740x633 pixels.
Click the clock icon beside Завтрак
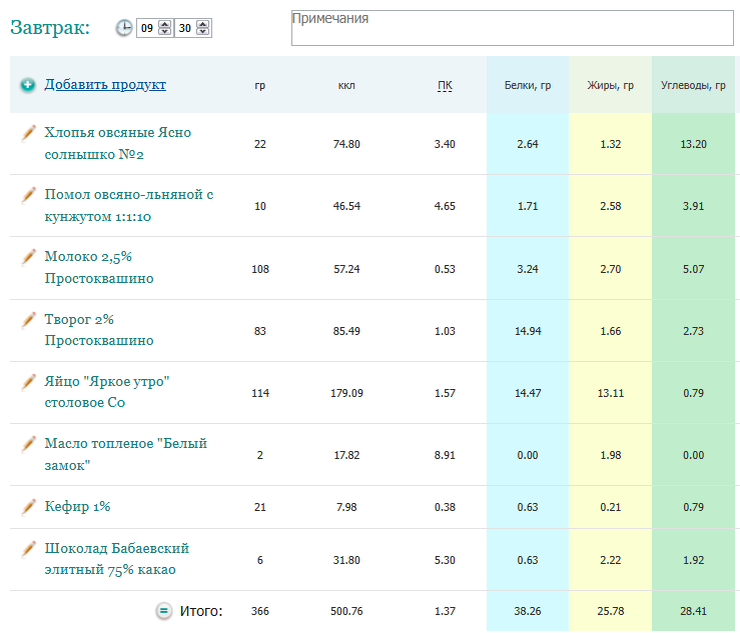(124, 28)
